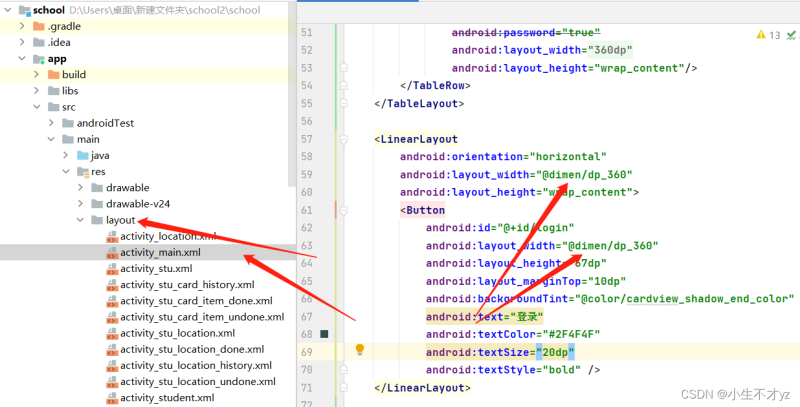Fold the Button tag at line 61
The height and width of the screenshot is (407, 800).
344,210
